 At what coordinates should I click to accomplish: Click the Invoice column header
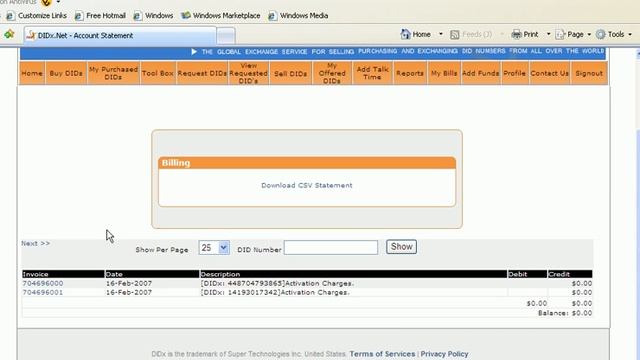click(x=63, y=274)
